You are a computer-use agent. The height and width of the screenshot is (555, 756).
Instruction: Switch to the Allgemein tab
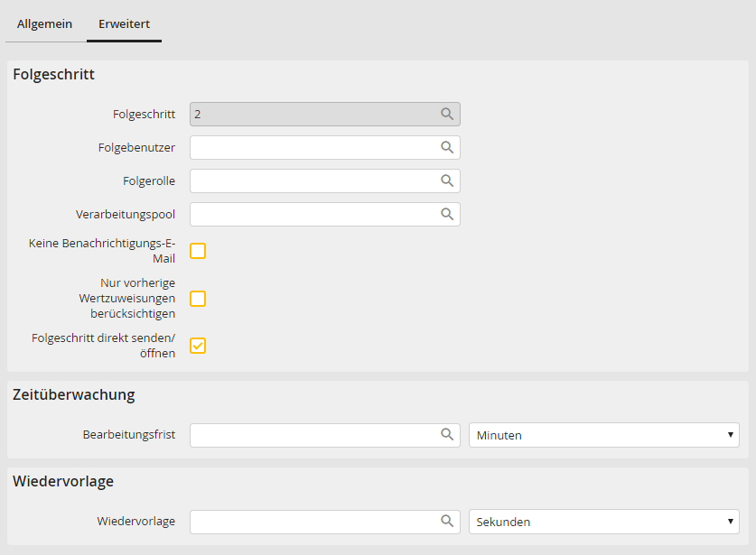pos(44,24)
